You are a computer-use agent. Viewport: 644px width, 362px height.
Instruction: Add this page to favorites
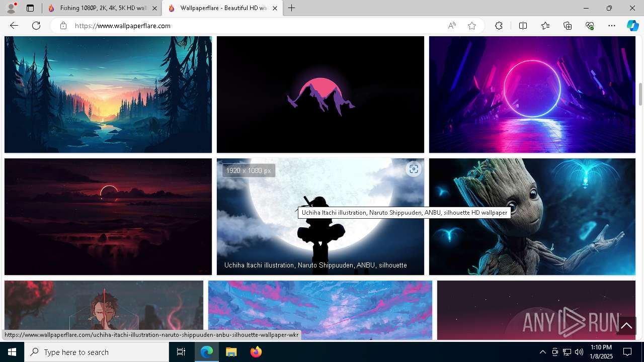pos(472,26)
